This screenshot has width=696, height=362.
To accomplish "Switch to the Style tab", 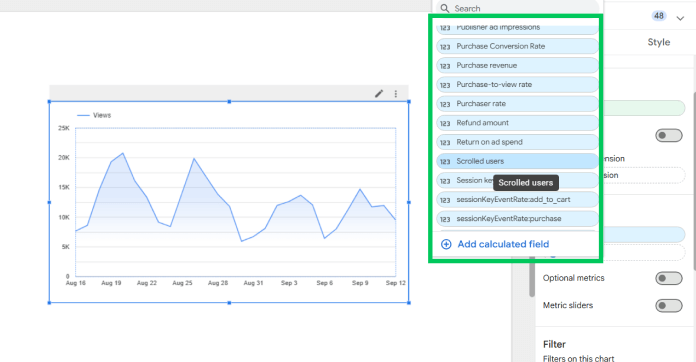I will click(659, 42).
